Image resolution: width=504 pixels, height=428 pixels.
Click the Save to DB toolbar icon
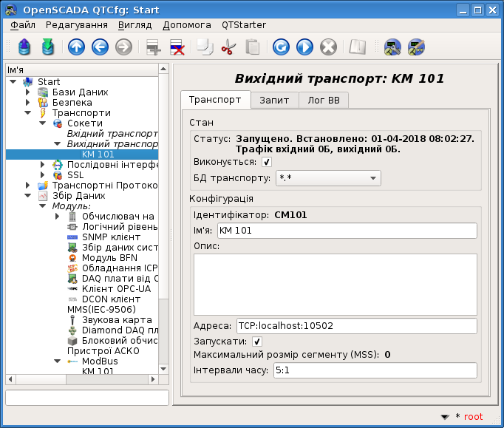(x=48, y=47)
